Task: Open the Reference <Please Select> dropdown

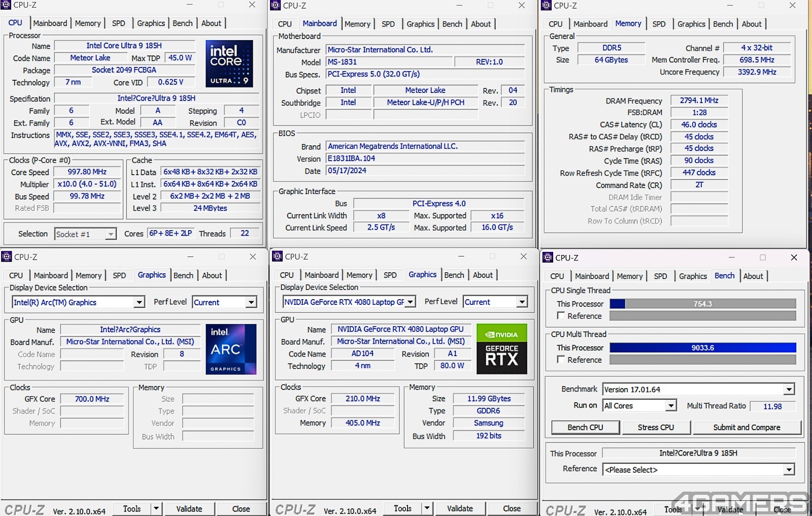Action: click(x=789, y=470)
